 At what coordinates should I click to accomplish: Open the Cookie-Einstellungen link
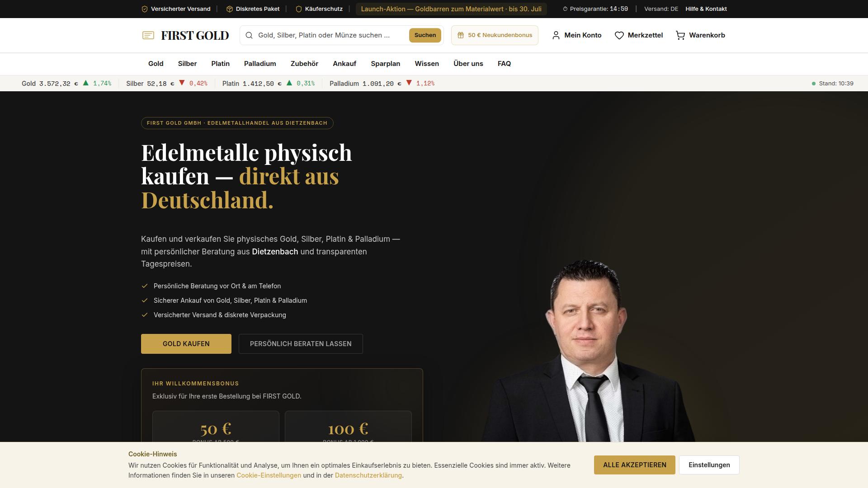pyautogui.click(x=269, y=475)
